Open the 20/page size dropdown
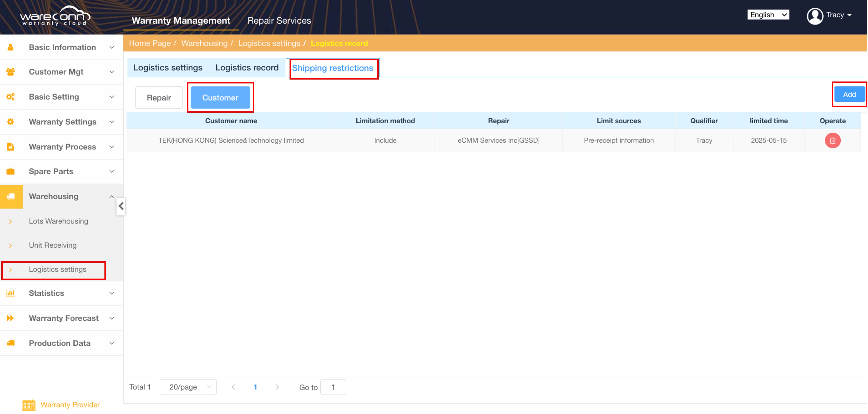The width and height of the screenshot is (868, 414). (x=188, y=387)
